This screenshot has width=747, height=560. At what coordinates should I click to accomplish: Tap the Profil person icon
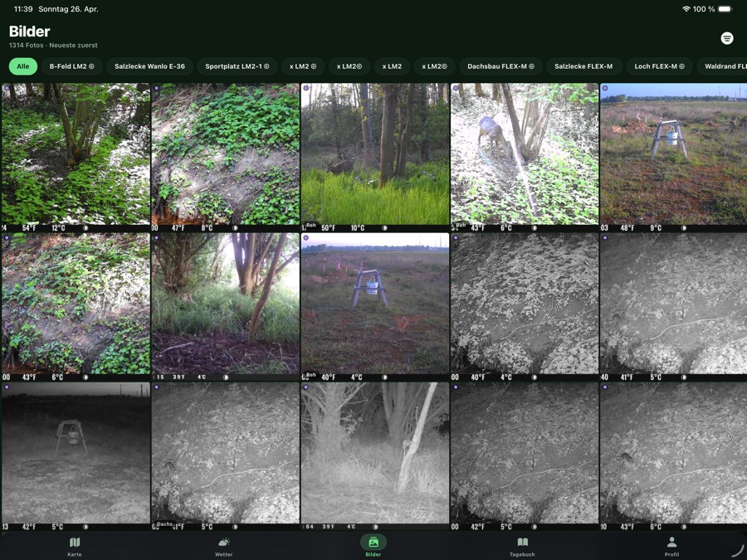click(671, 543)
